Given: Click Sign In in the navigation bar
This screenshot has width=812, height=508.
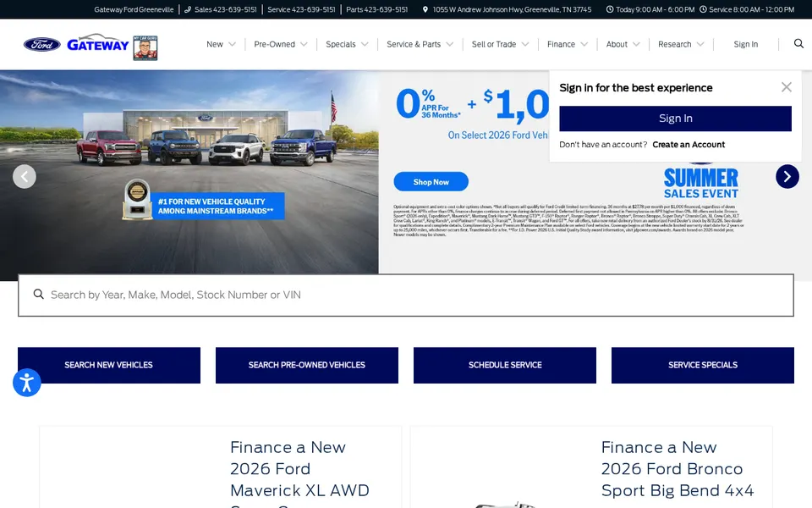Looking at the screenshot, I should tap(745, 44).
